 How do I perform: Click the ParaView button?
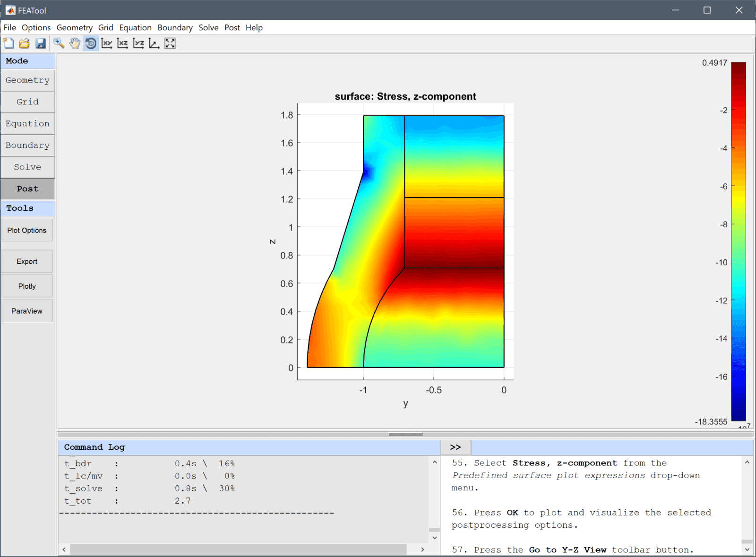[x=27, y=311]
